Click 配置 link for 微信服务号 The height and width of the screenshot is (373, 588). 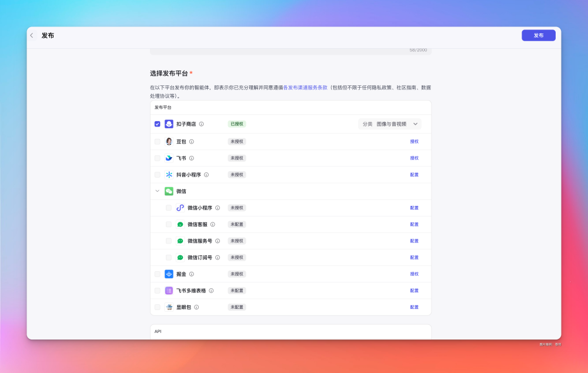pos(414,241)
